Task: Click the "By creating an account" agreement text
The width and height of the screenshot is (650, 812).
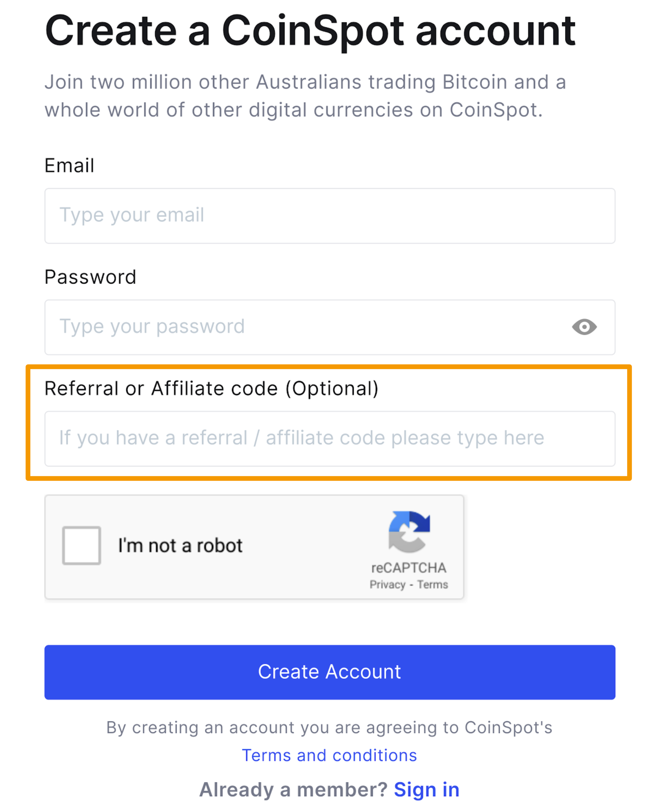Action: [x=329, y=727]
